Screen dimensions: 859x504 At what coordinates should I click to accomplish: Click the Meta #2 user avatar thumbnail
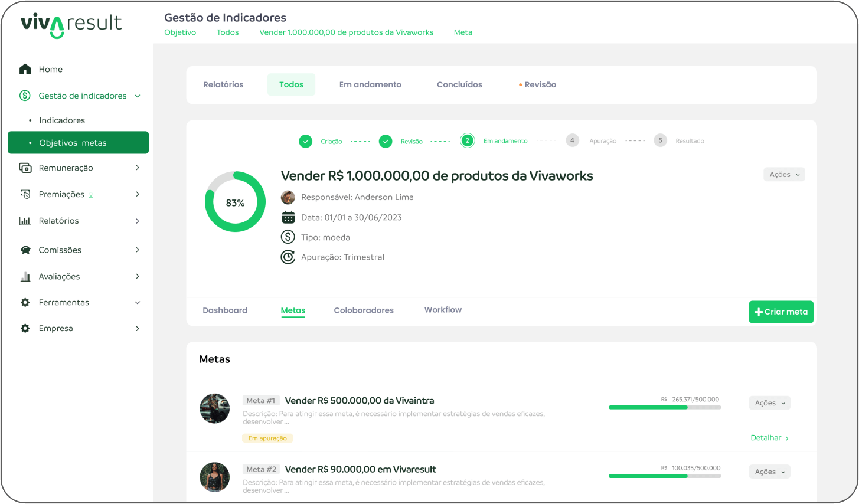[215, 477]
